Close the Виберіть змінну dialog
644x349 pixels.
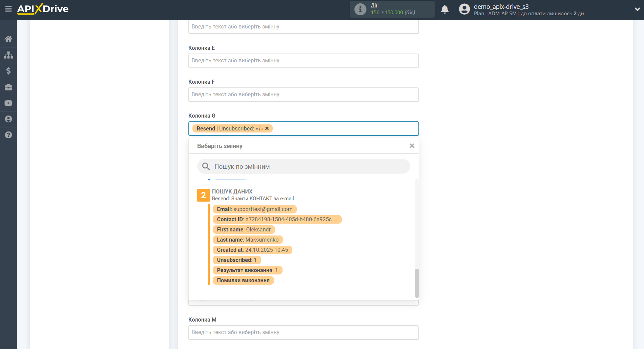(412, 146)
